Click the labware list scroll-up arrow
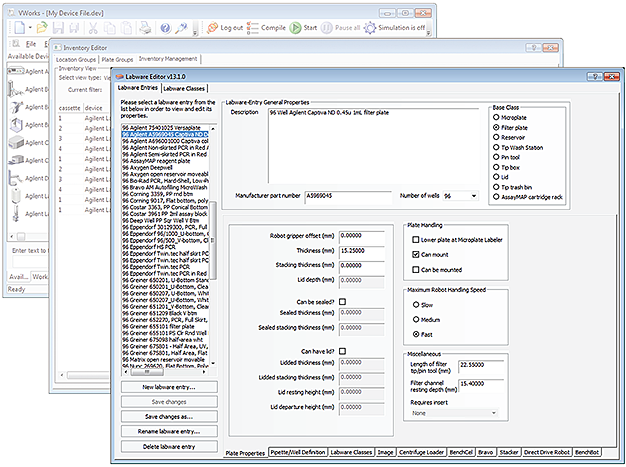Image resolution: width=626 pixels, height=467 pixels. tap(213, 129)
